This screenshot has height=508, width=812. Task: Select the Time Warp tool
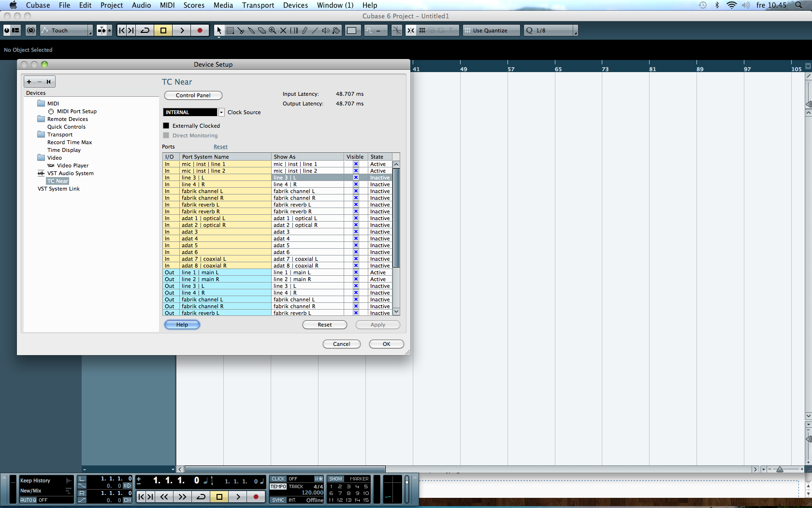tap(294, 30)
